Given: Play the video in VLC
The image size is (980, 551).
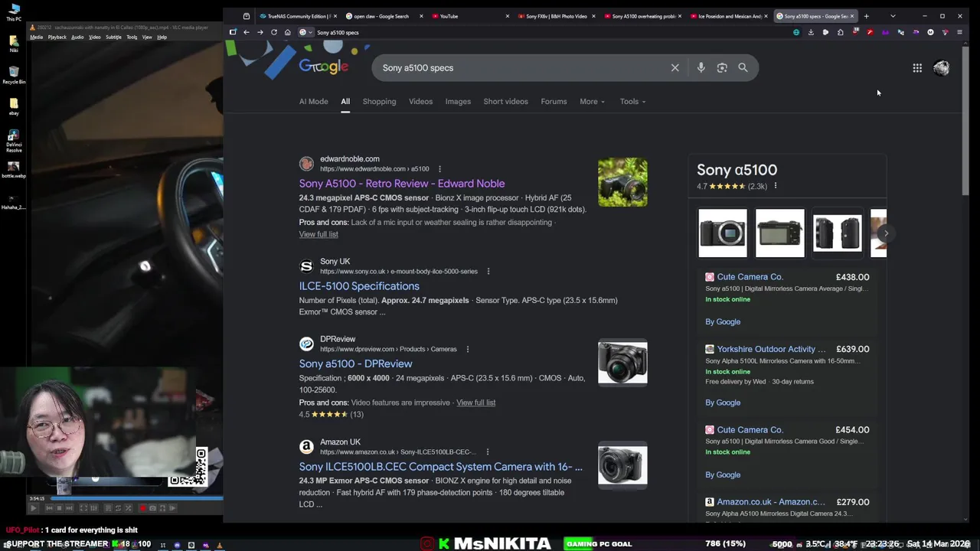Looking at the screenshot, I should click(x=34, y=508).
